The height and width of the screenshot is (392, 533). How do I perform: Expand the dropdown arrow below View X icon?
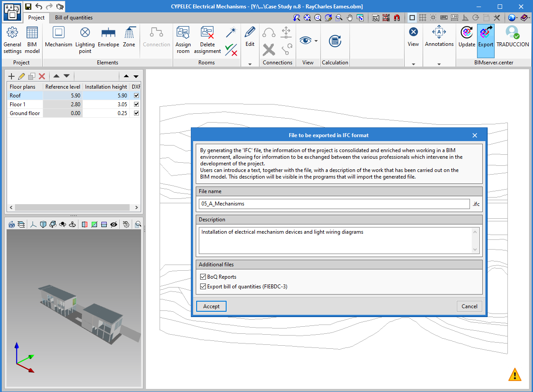413,64
